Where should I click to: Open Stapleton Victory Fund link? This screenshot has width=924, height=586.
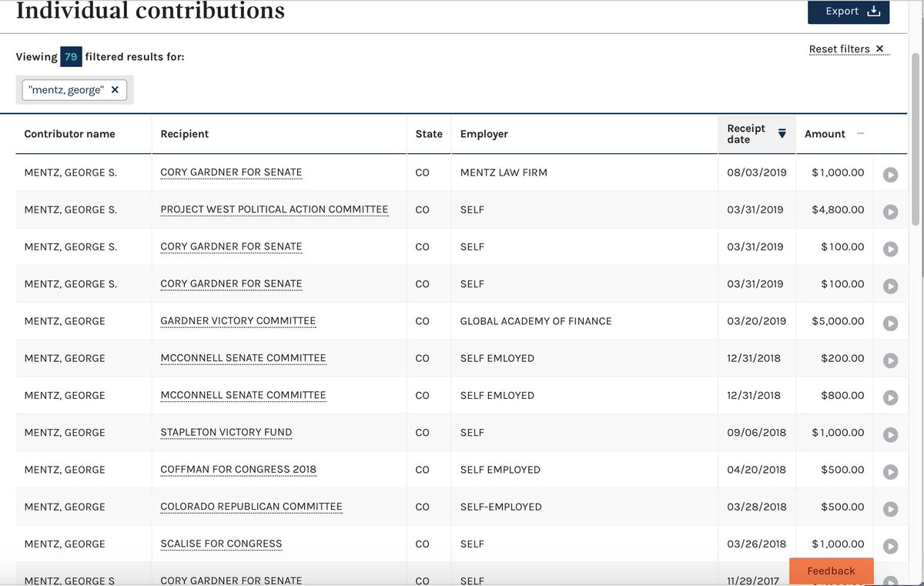coord(226,432)
